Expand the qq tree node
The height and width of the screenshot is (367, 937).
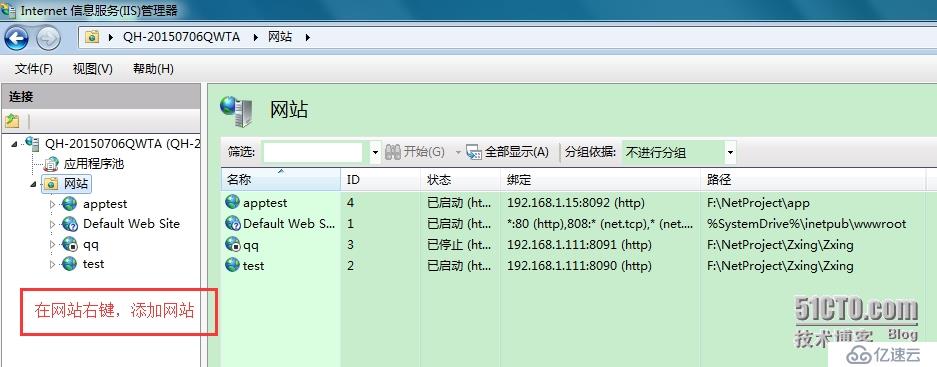(x=53, y=244)
